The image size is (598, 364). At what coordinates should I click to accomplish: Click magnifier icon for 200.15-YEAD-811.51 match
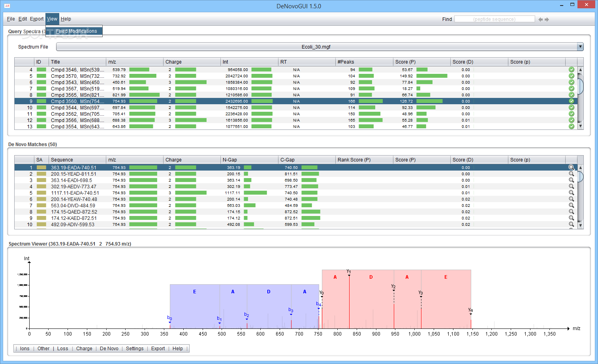[571, 174]
